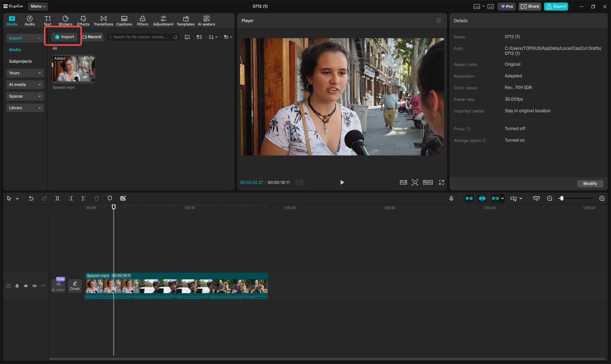
Task: Start a voiceover with the microphone icon
Action: [451, 198]
